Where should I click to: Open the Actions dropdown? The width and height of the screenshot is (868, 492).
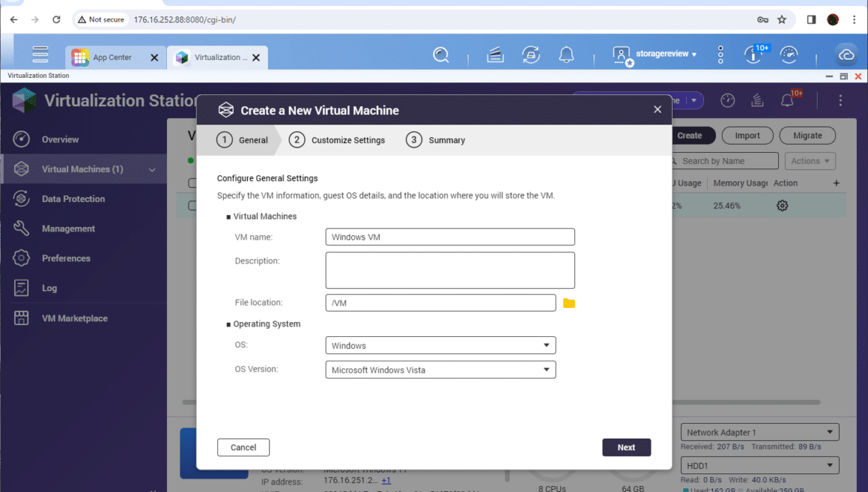[x=810, y=161]
